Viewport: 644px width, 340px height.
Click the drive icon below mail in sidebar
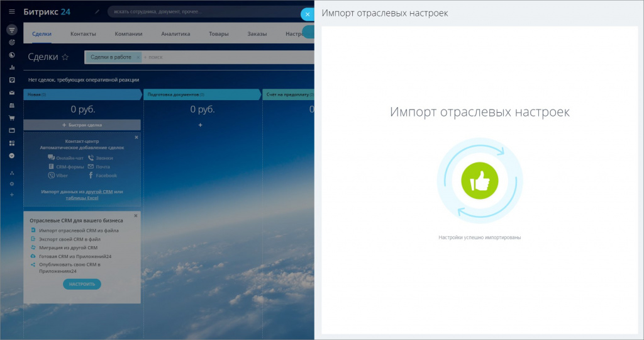12,105
